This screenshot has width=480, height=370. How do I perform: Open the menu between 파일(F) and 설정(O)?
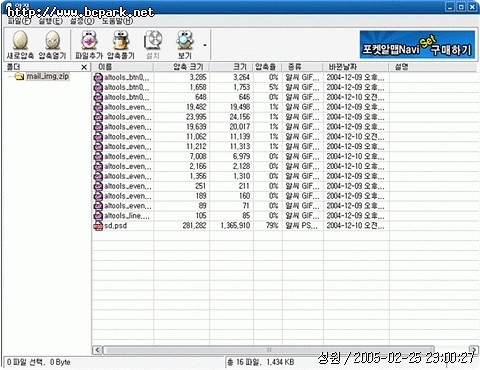coord(50,21)
